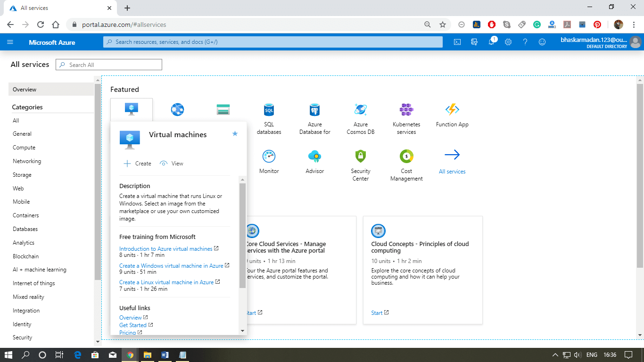Select the Azure Cosmos DB icon
Image resolution: width=644 pixels, height=362 pixels.
pos(360,110)
